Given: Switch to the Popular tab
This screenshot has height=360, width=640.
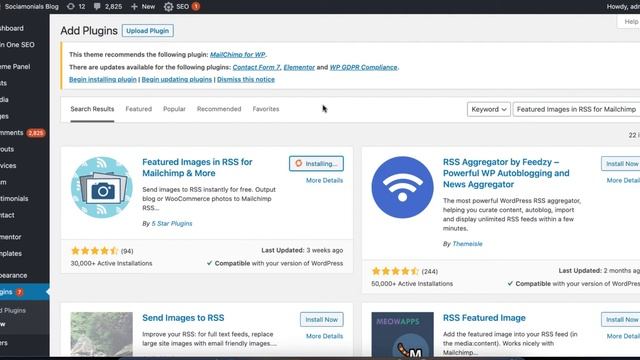Looking at the screenshot, I should (x=174, y=109).
